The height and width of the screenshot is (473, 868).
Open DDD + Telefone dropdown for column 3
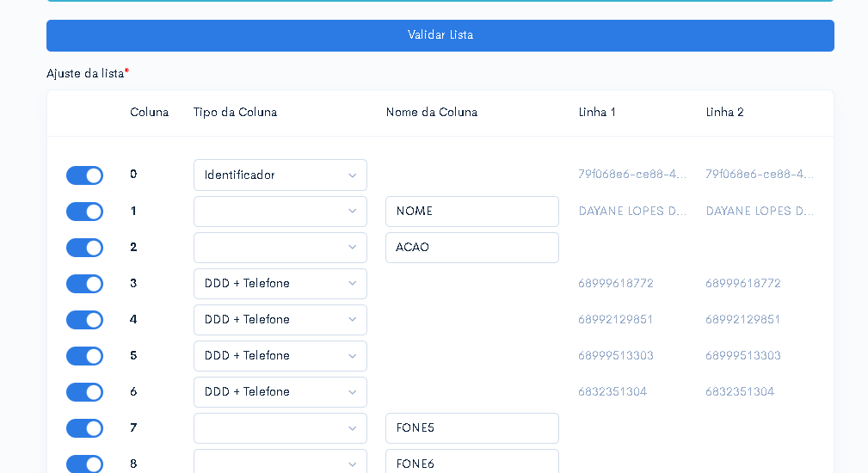click(280, 284)
